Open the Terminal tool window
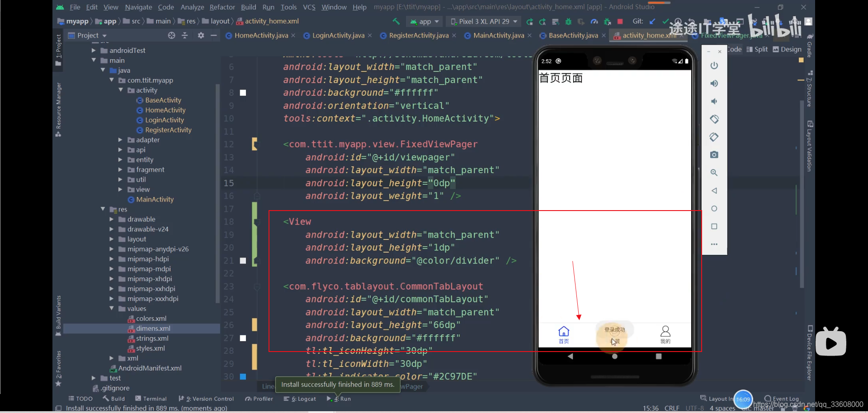868x413 pixels. pos(151,399)
